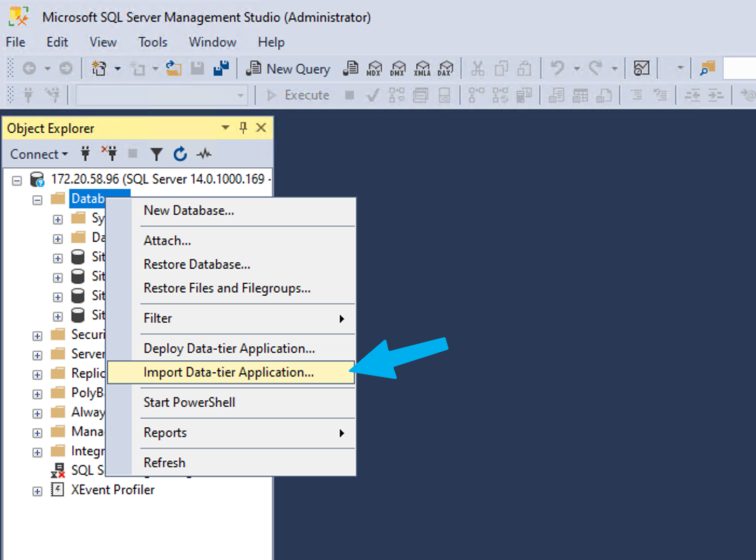
Task: Open the Connect dropdown in Object Explorer
Action: pos(39,154)
